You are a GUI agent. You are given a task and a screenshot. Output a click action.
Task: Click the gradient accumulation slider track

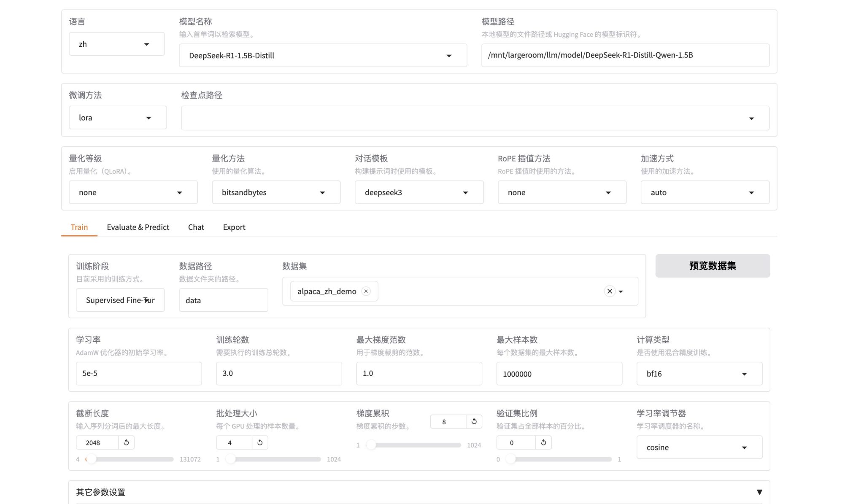point(416,445)
